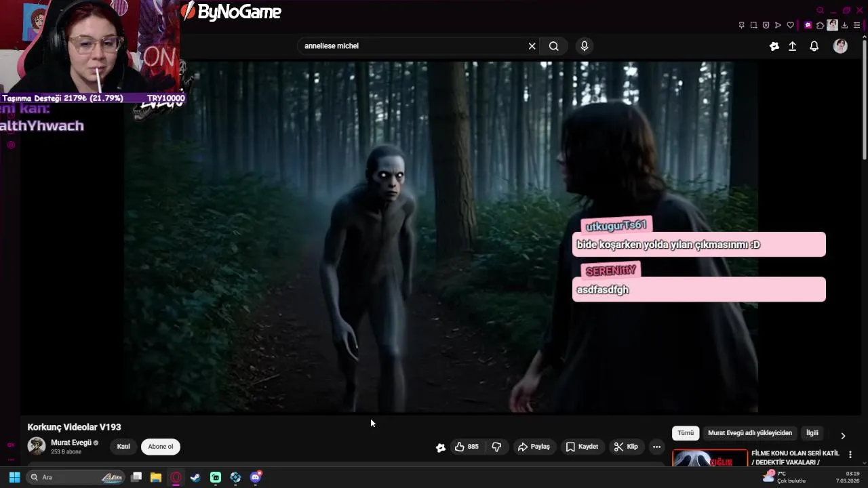Open YouTube notifications bell

pyautogui.click(x=814, y=46)
